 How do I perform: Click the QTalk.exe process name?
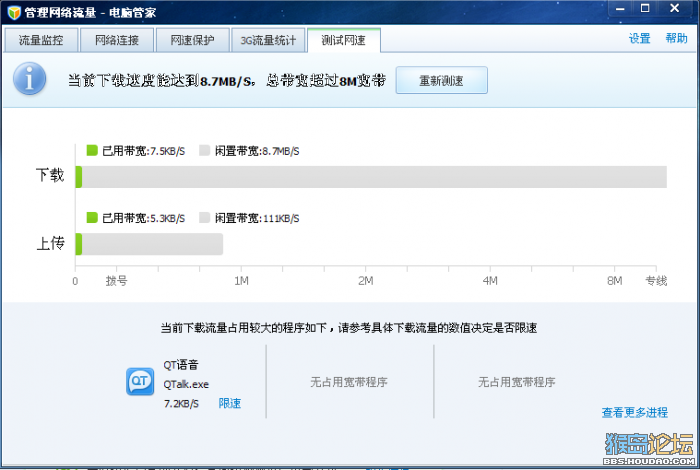186,384
